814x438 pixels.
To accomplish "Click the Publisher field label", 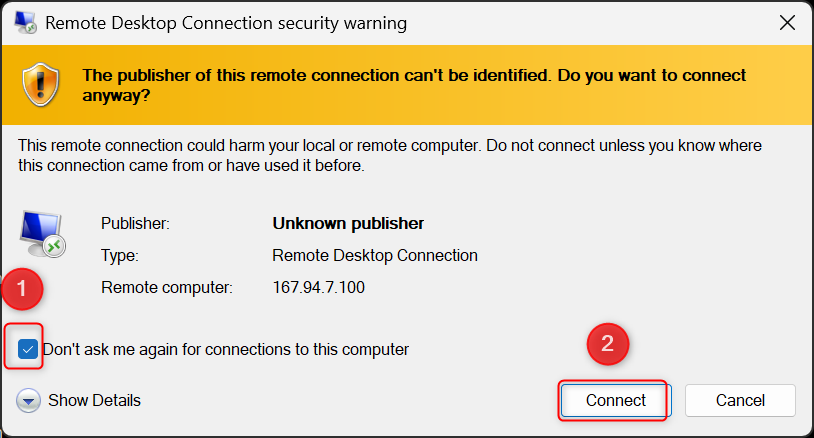I will tap(136, 223).
